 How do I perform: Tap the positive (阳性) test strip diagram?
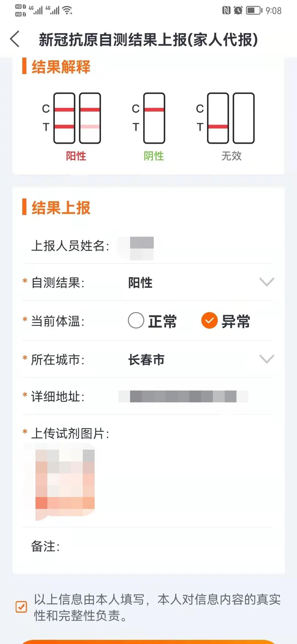click(77, 118)
